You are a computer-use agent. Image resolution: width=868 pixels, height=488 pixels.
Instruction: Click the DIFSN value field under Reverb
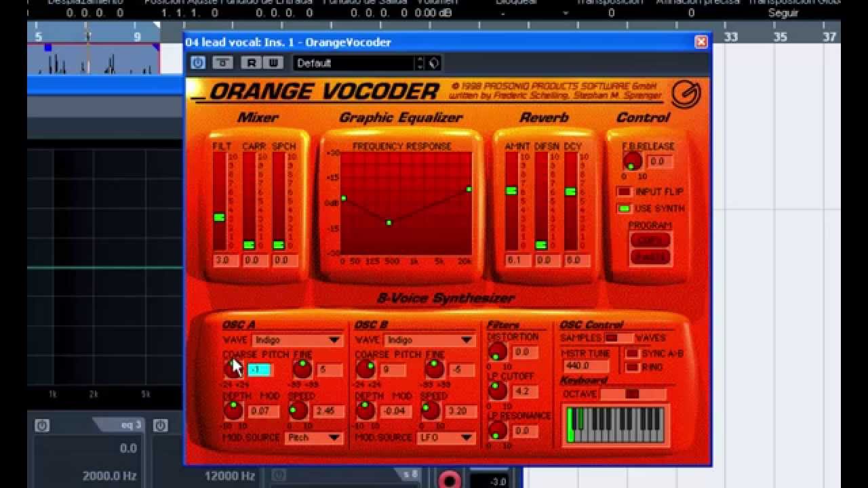(547, 260)
